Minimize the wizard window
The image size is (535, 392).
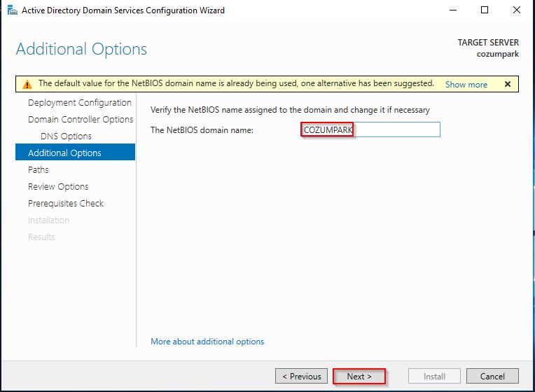(x=453, y=10)
